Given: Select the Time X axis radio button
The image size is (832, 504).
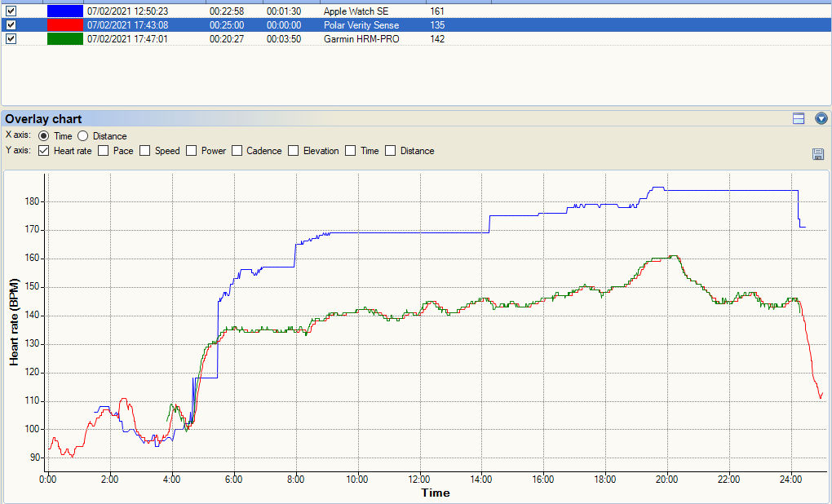Looking at the screenshot, I should [43, 136].
